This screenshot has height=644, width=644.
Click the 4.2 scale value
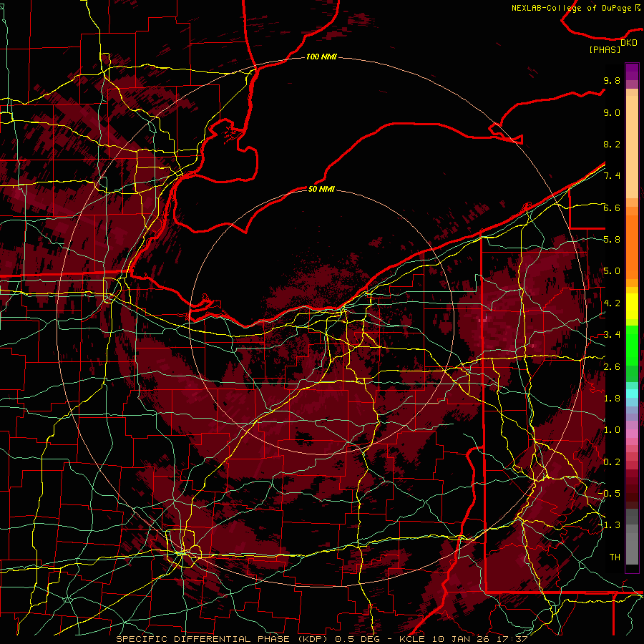point(612,303)
